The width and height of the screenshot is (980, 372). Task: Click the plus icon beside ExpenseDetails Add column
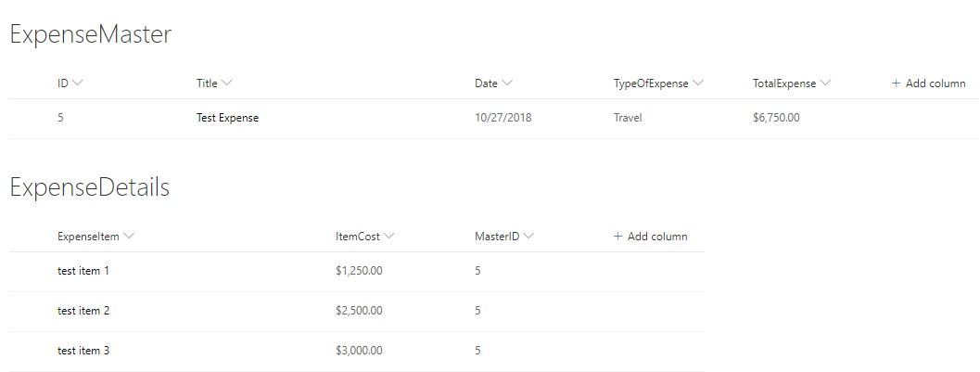pyautogui.click(x=617, y=237)
